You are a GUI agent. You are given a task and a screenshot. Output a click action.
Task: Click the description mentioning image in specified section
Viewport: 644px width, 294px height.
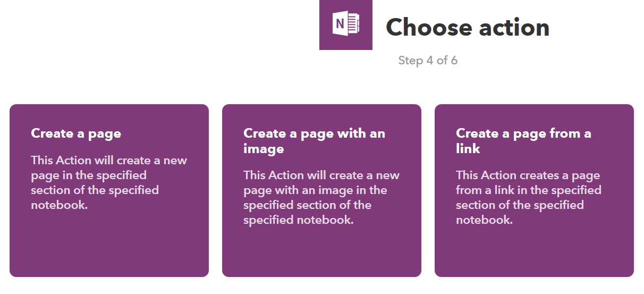321,197
